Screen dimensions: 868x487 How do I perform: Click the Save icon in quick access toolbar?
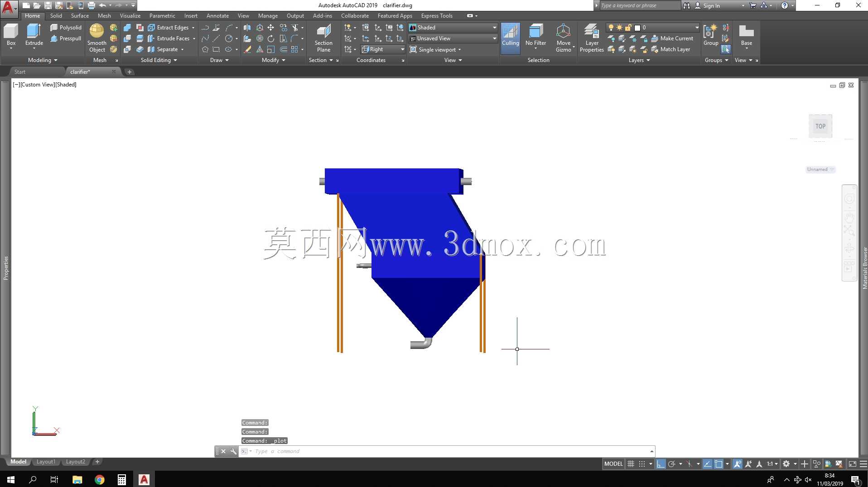pos(48,5)
